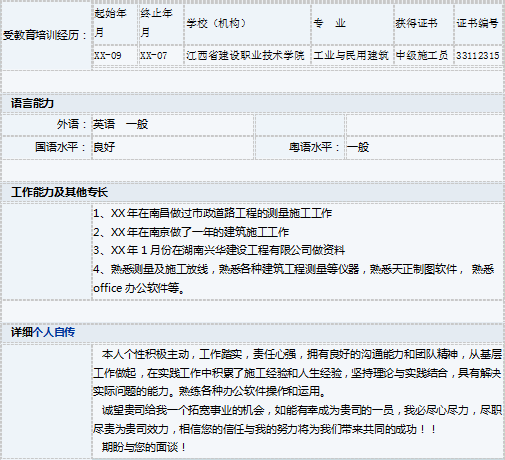Click the 终止年月 column header
The image size is (505, 460).
pyautogui.click(x=156, y=23)
